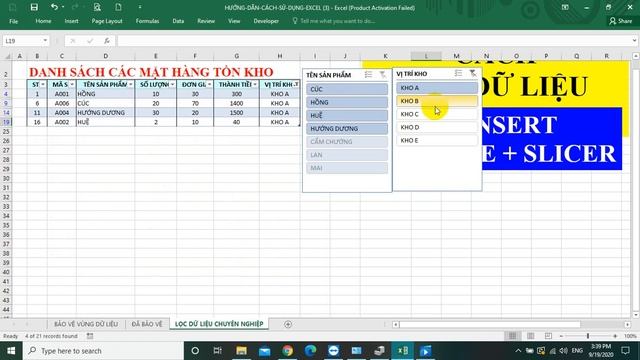Image resolution: width=640 pixels, height=360 pixels.
Task: Click the Select All corner triangle
Action: click(7, 56)
